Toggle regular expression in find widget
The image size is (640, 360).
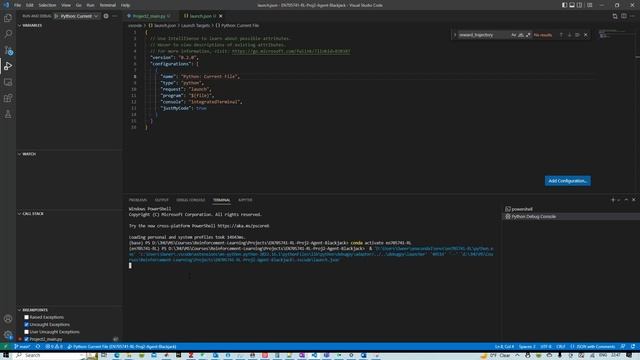(528, 35)
